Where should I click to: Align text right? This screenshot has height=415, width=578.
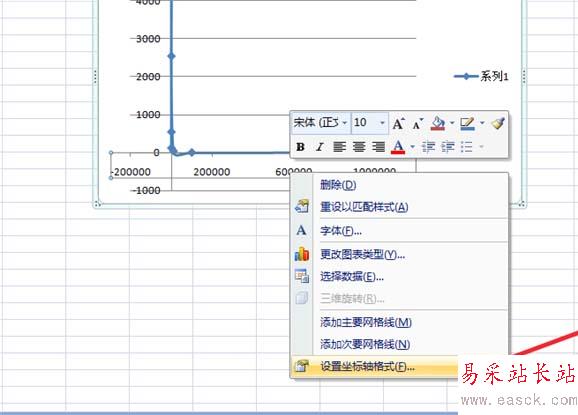pyautogui.click(x=378, y=147)
